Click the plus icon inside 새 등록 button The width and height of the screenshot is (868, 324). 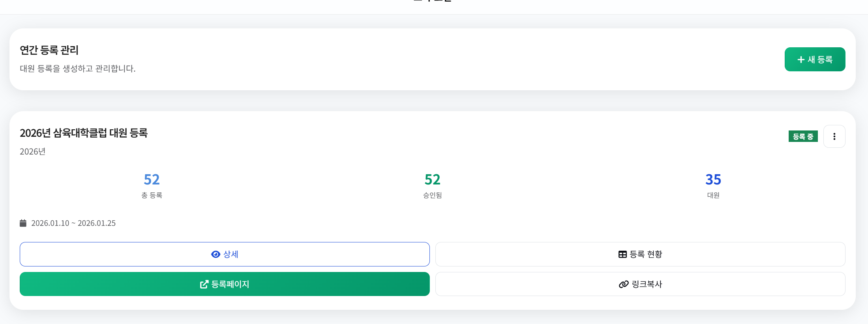coord(801,59)
